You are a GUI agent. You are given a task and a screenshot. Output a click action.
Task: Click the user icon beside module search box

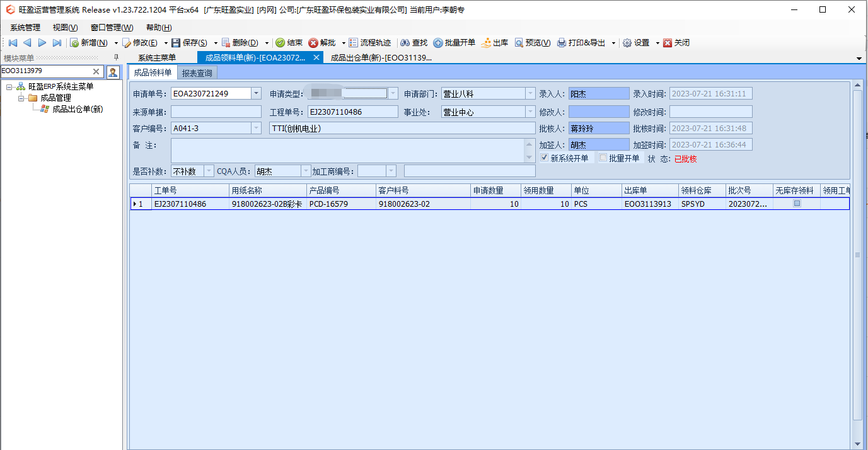point(113,72)
